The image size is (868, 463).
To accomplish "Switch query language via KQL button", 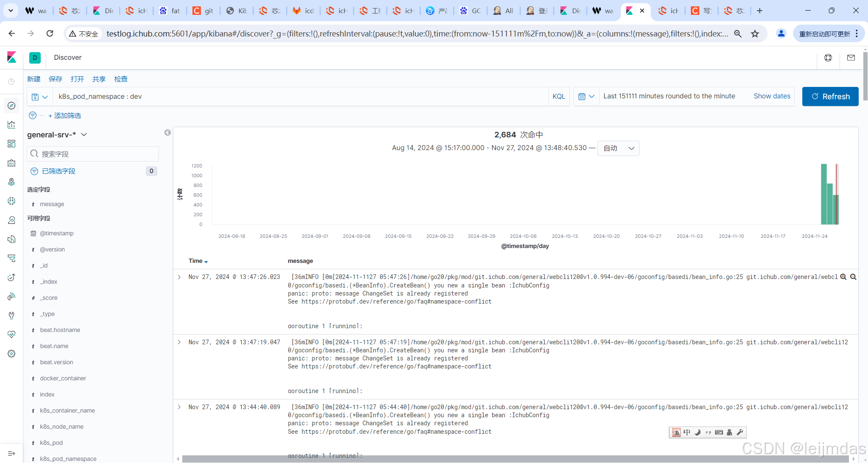I will 559,97.
